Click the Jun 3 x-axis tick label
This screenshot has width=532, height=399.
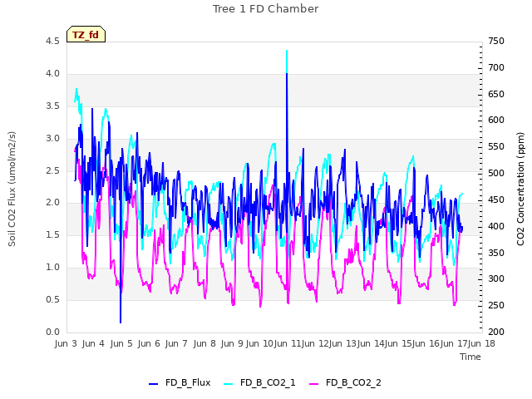[x=66, y=343]
